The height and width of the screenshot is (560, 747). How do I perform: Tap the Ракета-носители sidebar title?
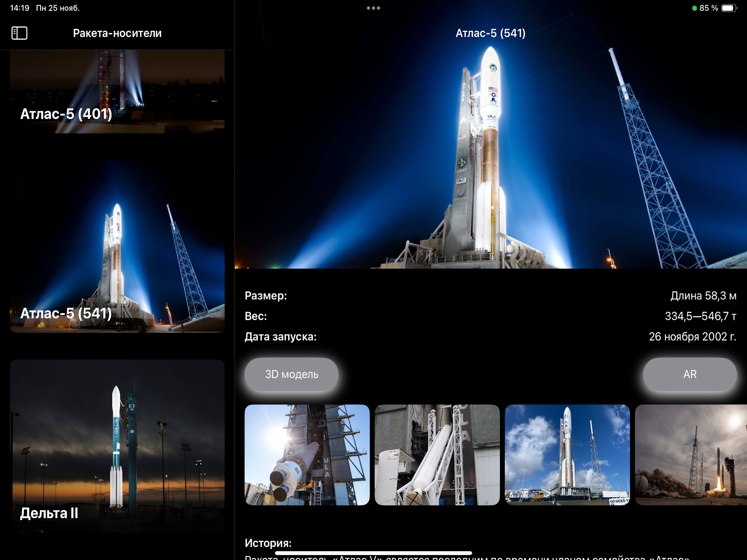pyautogui.click(x=117, y=33)
